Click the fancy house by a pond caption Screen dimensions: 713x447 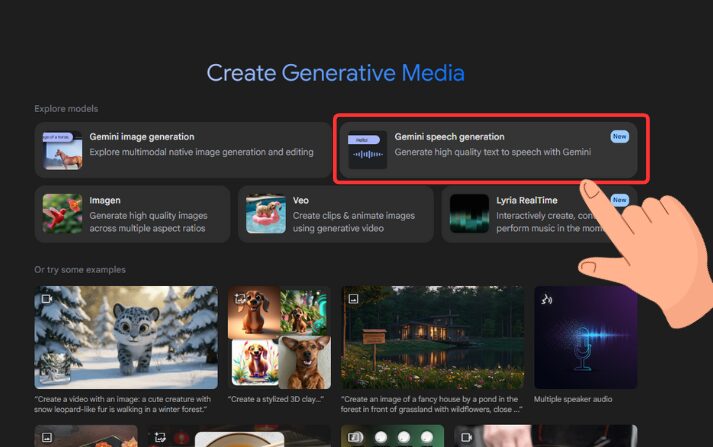click(432, 404)
